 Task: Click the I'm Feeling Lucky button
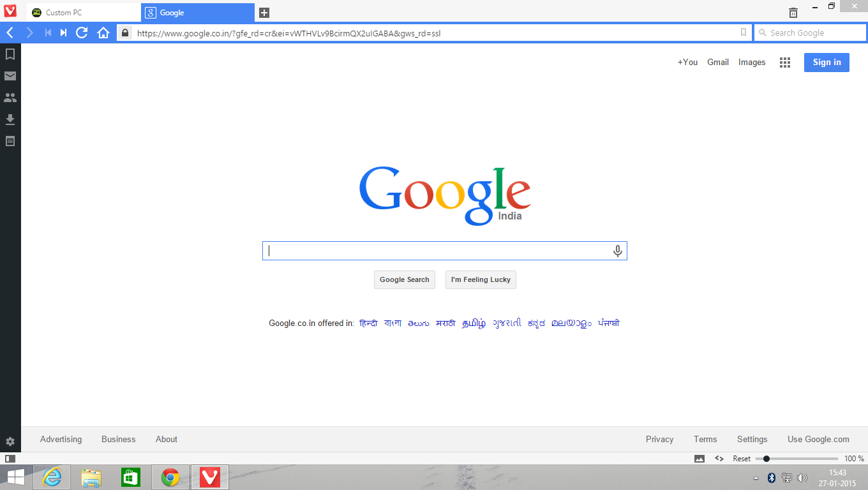[x=481, y=279]
